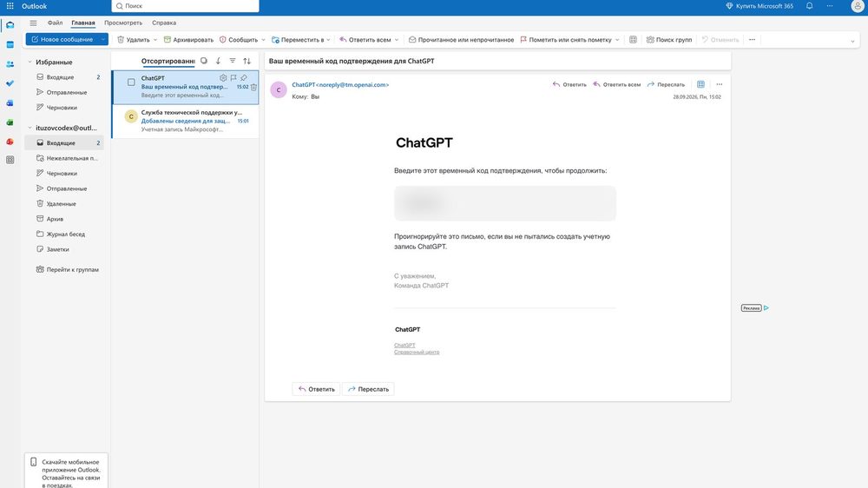The width and height of the screenshot is (868, 488).
Task: Open the ChatGPT sender email address link
Action: [340, 85]
